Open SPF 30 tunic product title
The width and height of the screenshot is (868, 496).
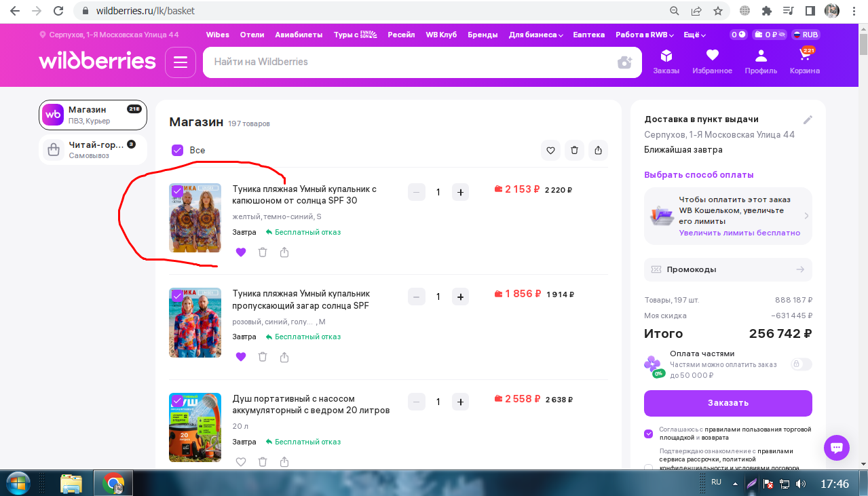pos(304,195)
